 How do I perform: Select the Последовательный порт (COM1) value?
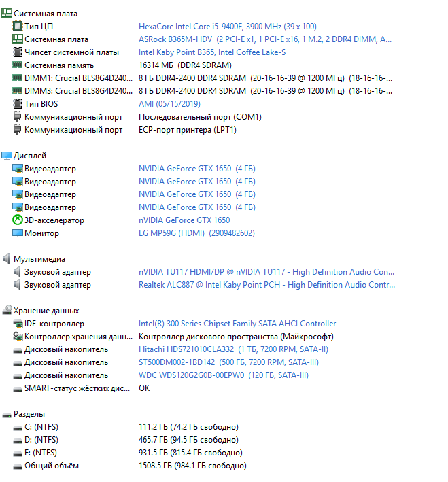(x=200, y=117)
